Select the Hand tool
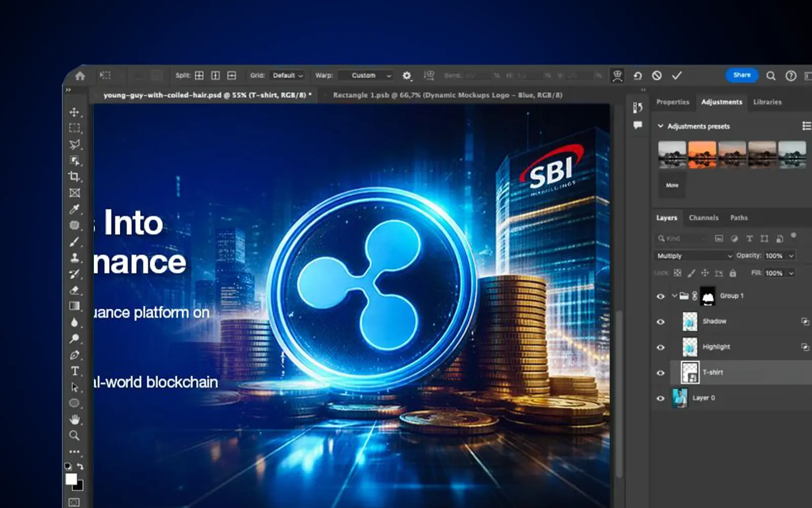This screenshot has height=508, width=812. 75,420
